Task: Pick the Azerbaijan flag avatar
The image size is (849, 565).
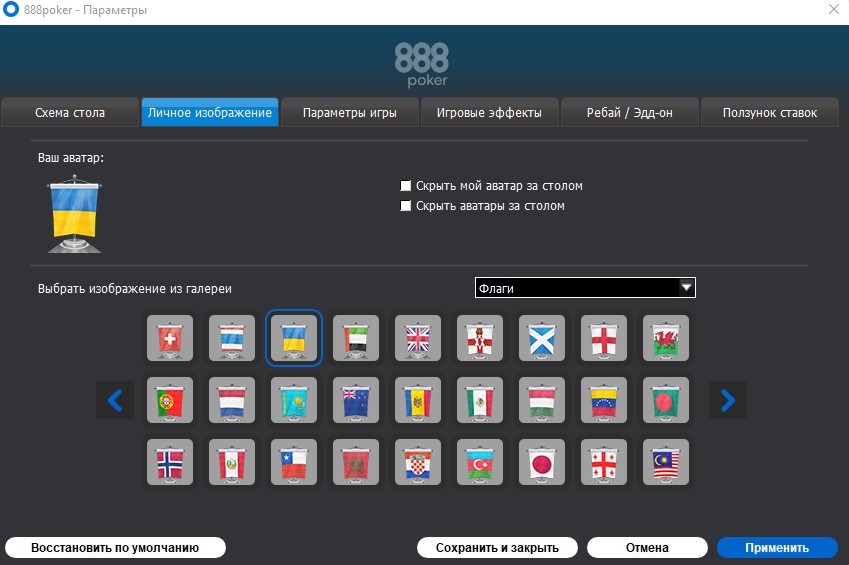Action: 480,462
